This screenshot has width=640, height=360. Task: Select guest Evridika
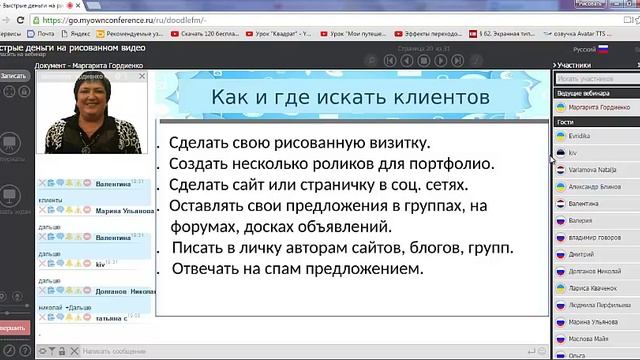[x=597, y=136]
